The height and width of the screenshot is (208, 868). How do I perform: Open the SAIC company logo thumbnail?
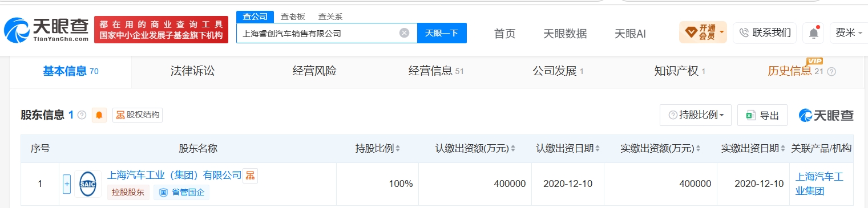tap(88, 184)
